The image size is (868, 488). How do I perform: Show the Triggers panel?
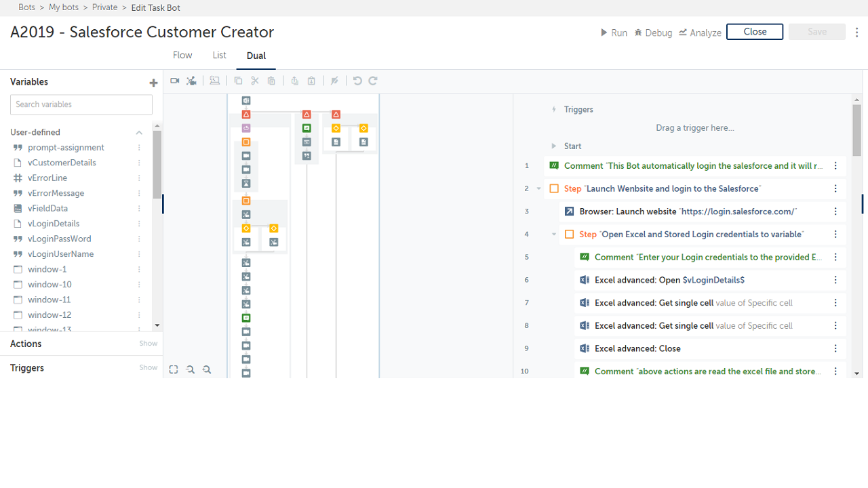(x=148, y=367)
